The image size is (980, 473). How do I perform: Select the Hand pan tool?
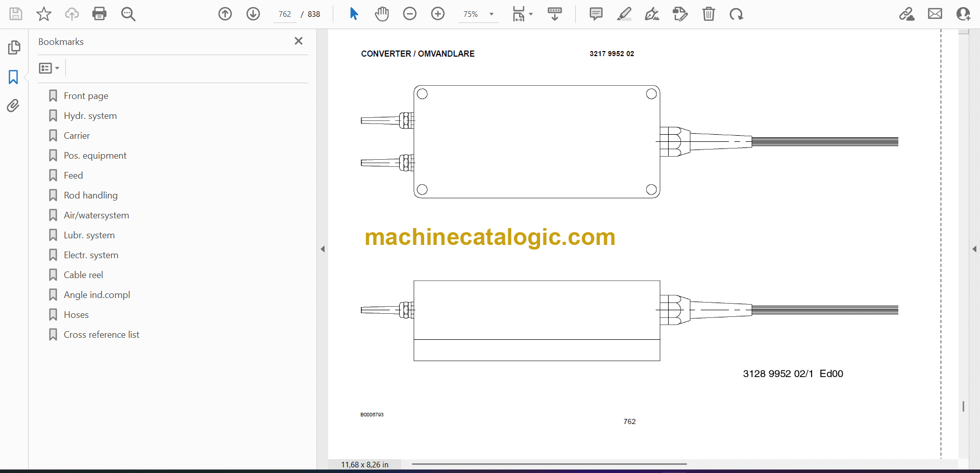tap(381, 14)
